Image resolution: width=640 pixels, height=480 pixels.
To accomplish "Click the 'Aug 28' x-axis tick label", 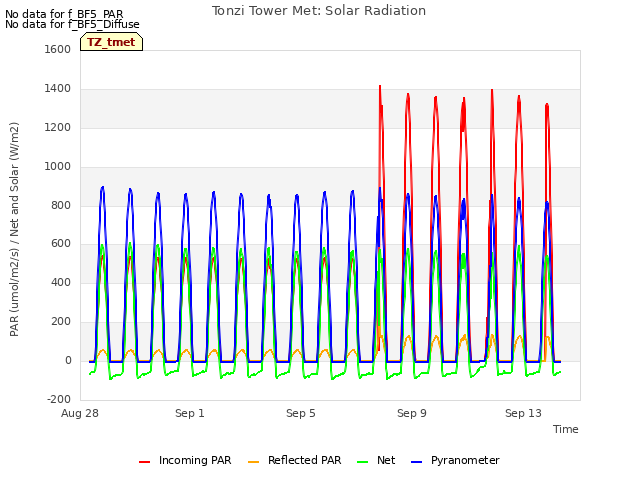I will [80, 413].
